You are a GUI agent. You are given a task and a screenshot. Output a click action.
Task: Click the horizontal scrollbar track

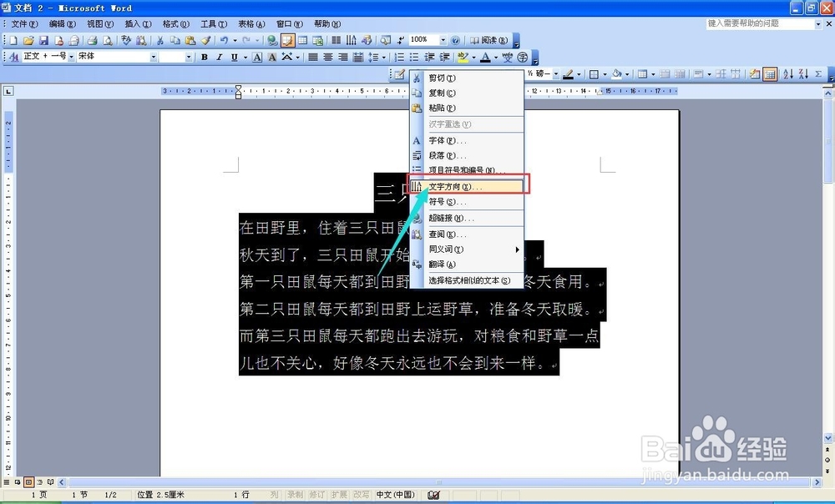click(439, 482)
